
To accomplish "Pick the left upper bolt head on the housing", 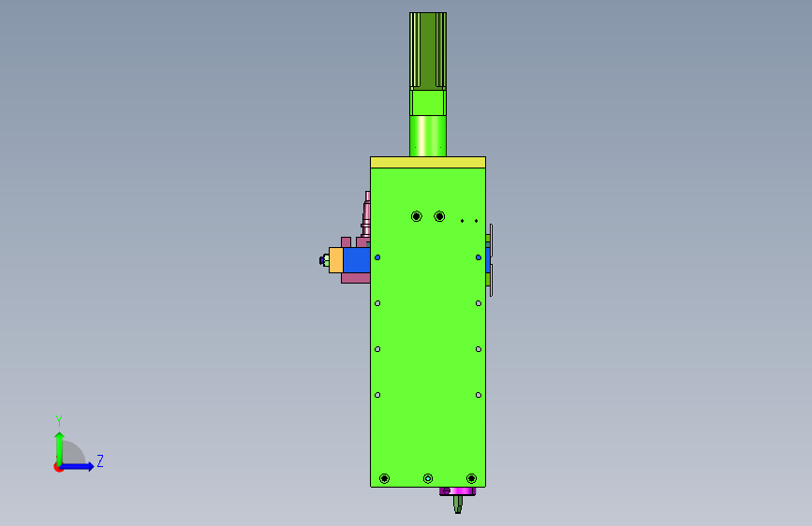I will (x=417, y=216).
